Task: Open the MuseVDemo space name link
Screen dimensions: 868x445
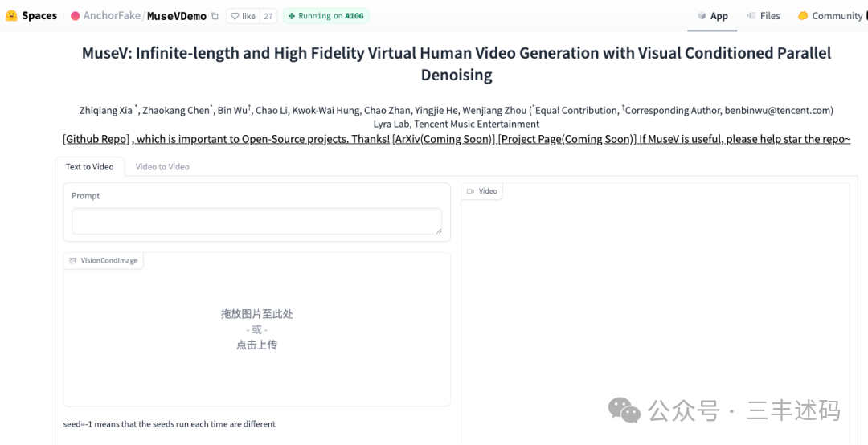Action: (177, 16)
